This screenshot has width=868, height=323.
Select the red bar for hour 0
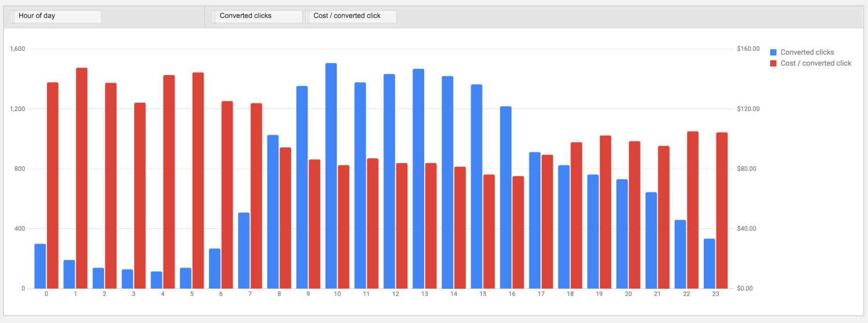click(x=53, y=185)
